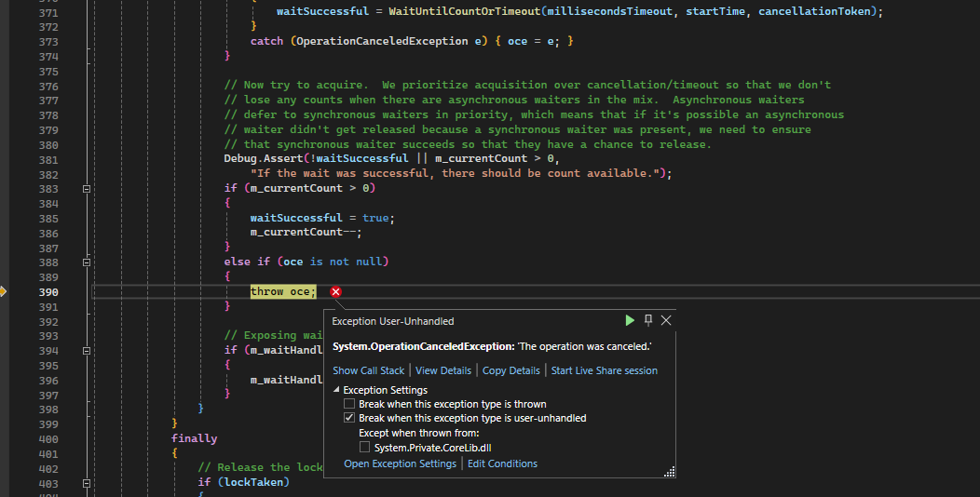Click 'waitSuccessful = true;' on line 385
This screenshot has width=980, height=497.
(322, 218)
